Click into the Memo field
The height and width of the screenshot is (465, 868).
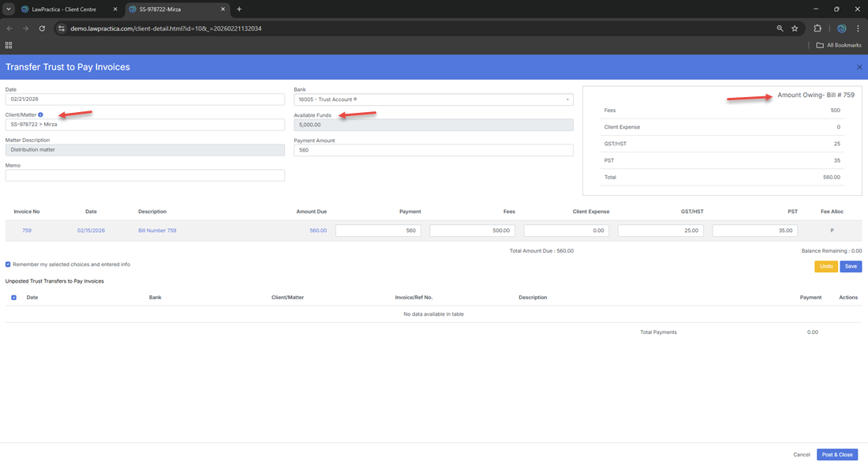point(144,175)
